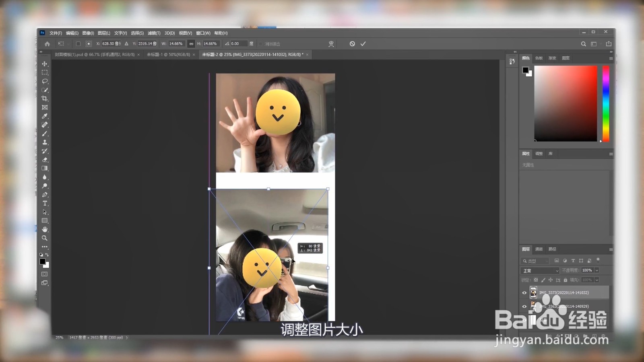Open the 图像 menu

(x=88, y=33)
